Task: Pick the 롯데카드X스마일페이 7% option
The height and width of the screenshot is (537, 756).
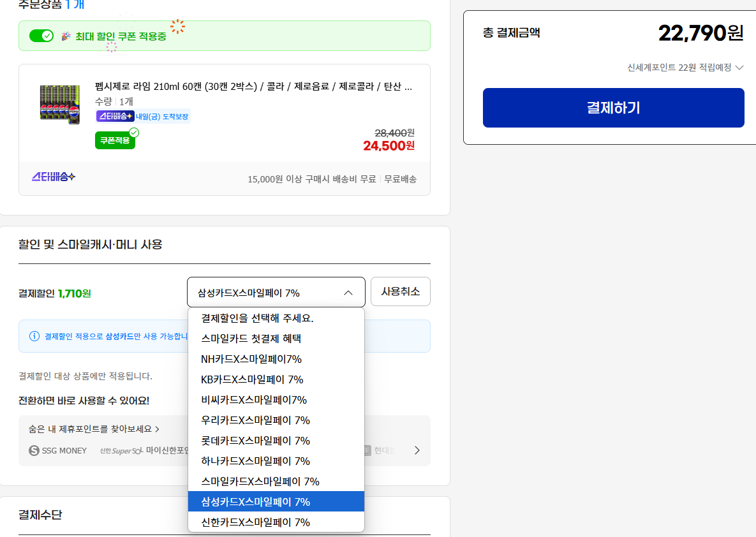Action: point(255,441)
